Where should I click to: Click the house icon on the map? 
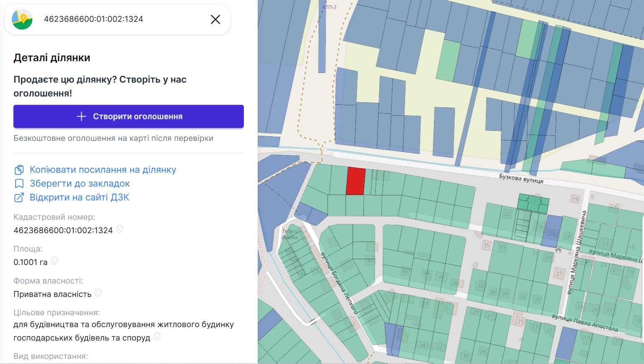(x=558, y=250)
